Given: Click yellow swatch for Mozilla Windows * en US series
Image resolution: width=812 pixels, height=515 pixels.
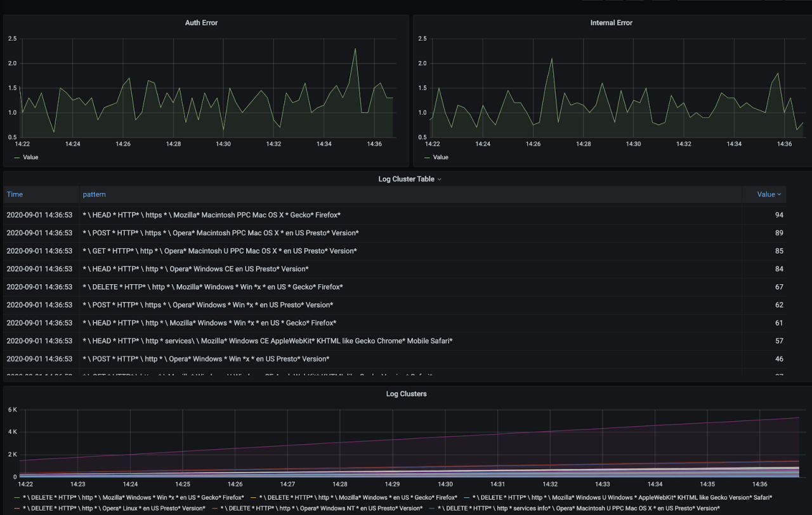Looking at the screenshot, I should coord(253,498).
